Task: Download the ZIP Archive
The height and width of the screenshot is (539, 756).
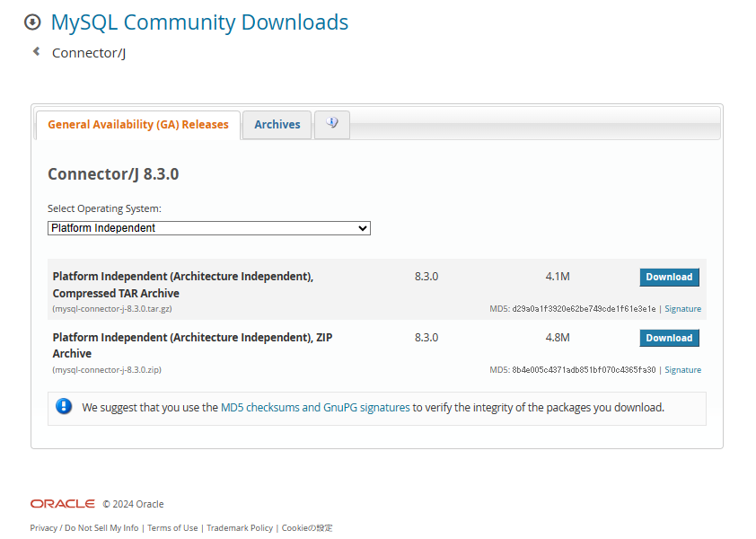Action: (x=669, y=338)
